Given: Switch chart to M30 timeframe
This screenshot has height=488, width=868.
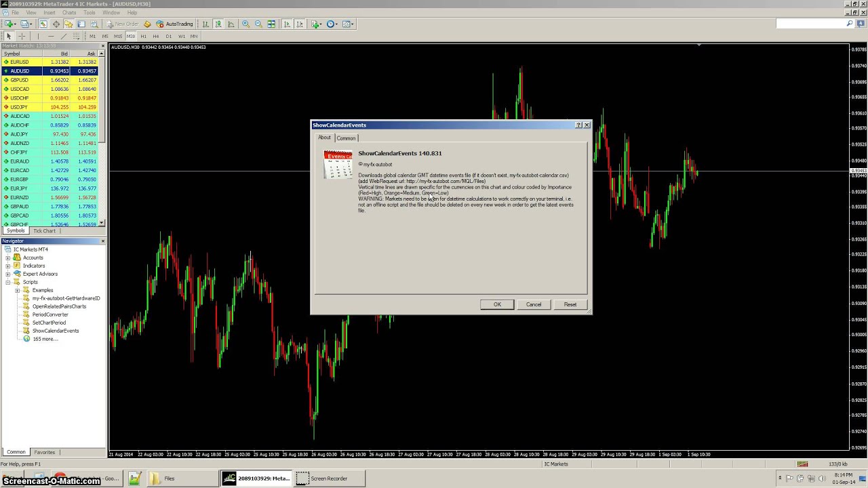Looking at the screenshot, I should [131, 36].
